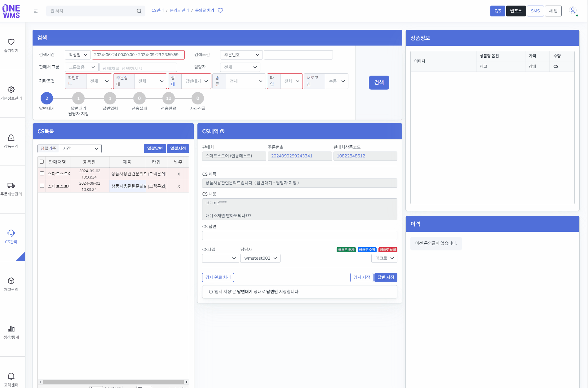Switch to the SMS tab

[x=535, y=11]
